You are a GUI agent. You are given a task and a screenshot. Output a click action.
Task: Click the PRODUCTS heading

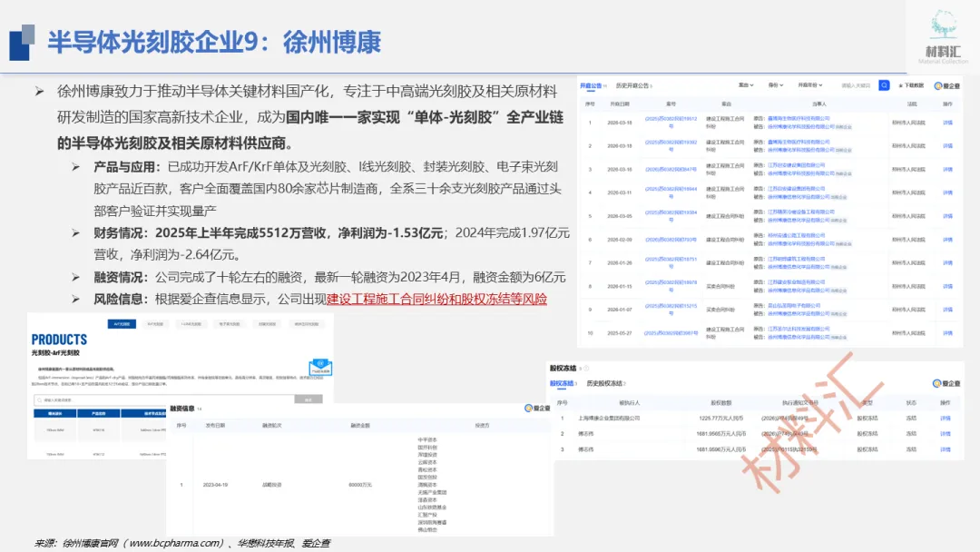pos(59,340)
